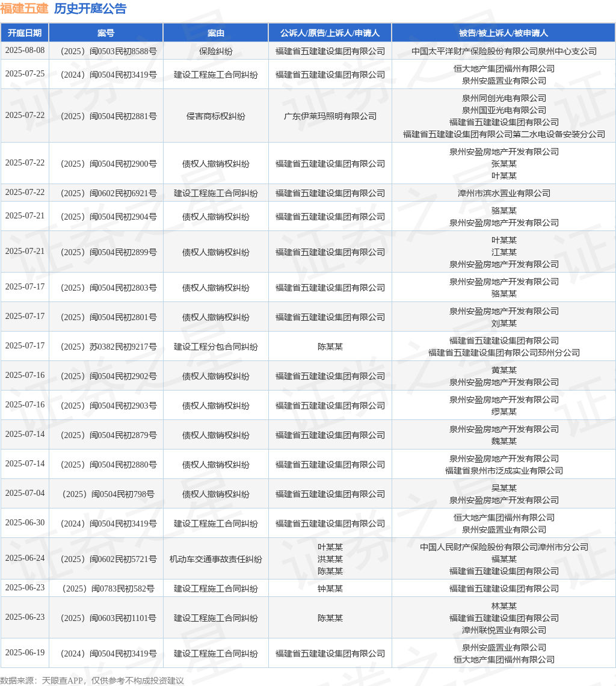Click defendant 吴某某
The image size is (616, 686).
point(504,488)
